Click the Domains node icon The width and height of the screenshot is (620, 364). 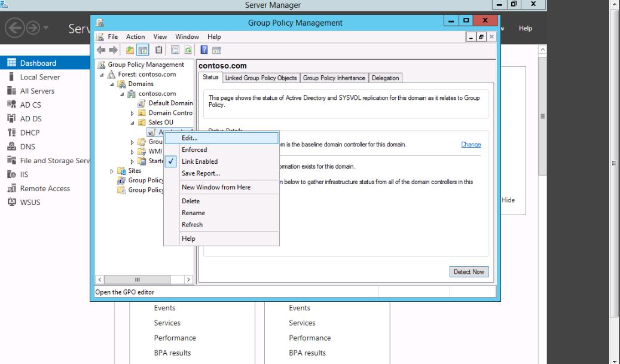(x=122, y=84)
